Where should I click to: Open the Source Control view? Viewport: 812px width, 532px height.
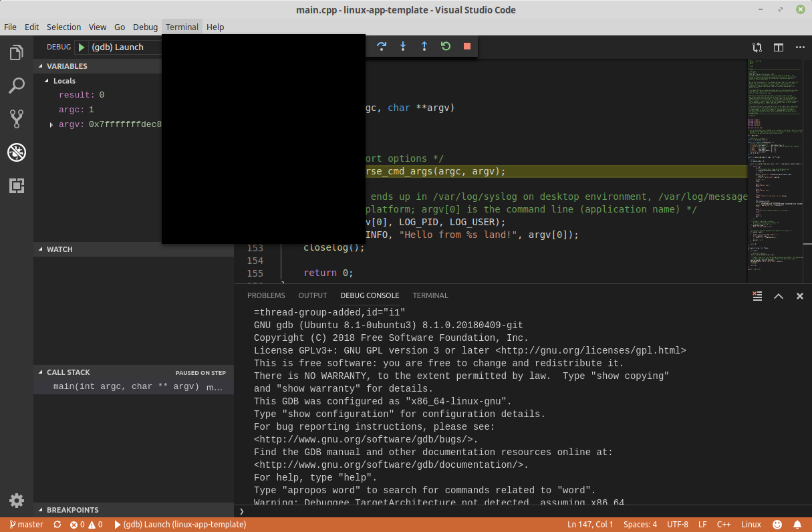tap(16, 119)
